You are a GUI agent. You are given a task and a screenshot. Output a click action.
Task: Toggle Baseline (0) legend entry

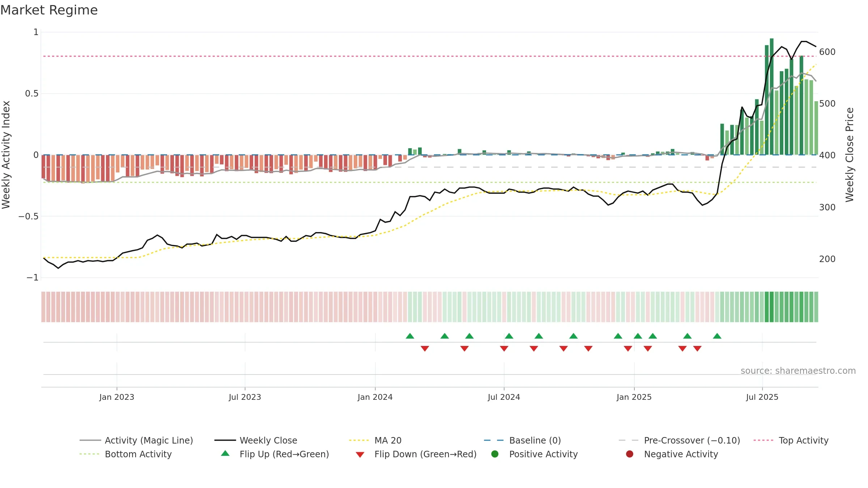pos(522,440)
